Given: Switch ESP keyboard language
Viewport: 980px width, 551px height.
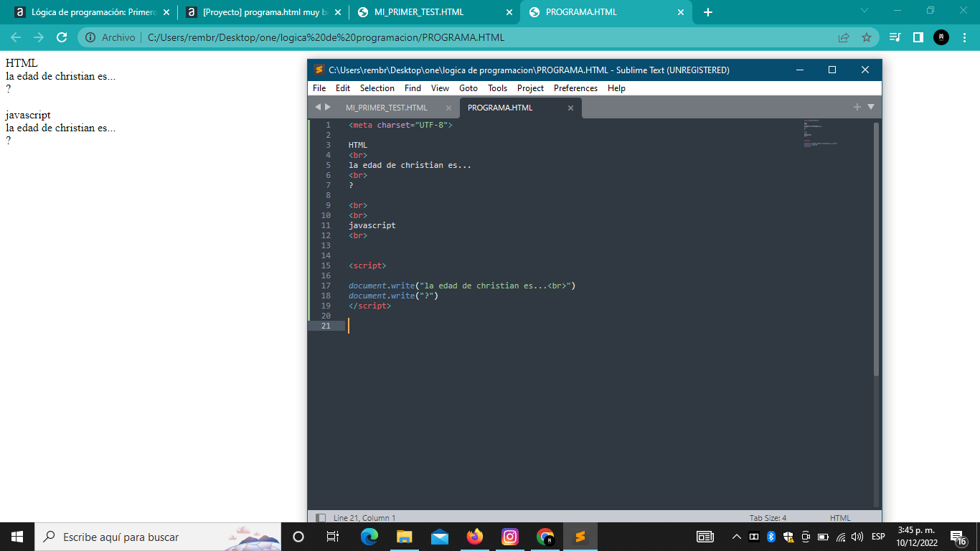Looking at the screenshot, I should point(878,537).
